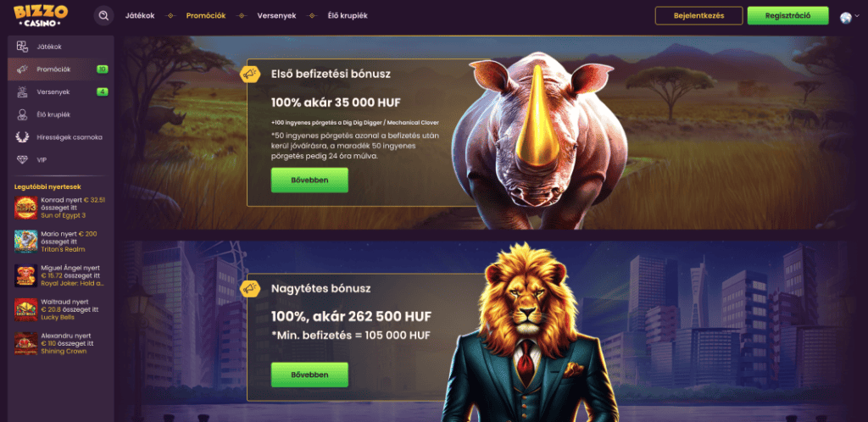The image size is (868, 422).
Task: Open the Lucky Bells game thumbnail
Action: pos(26,310)
